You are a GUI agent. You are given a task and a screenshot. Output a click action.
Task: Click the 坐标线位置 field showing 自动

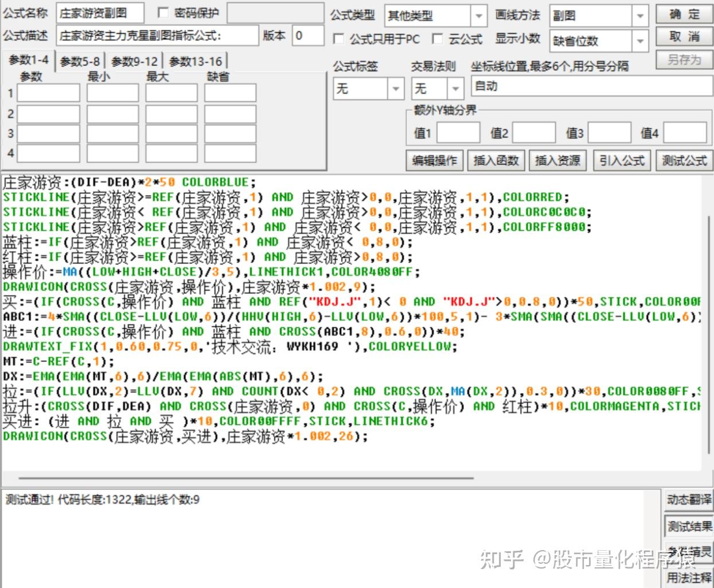click(x=592, y=86)
